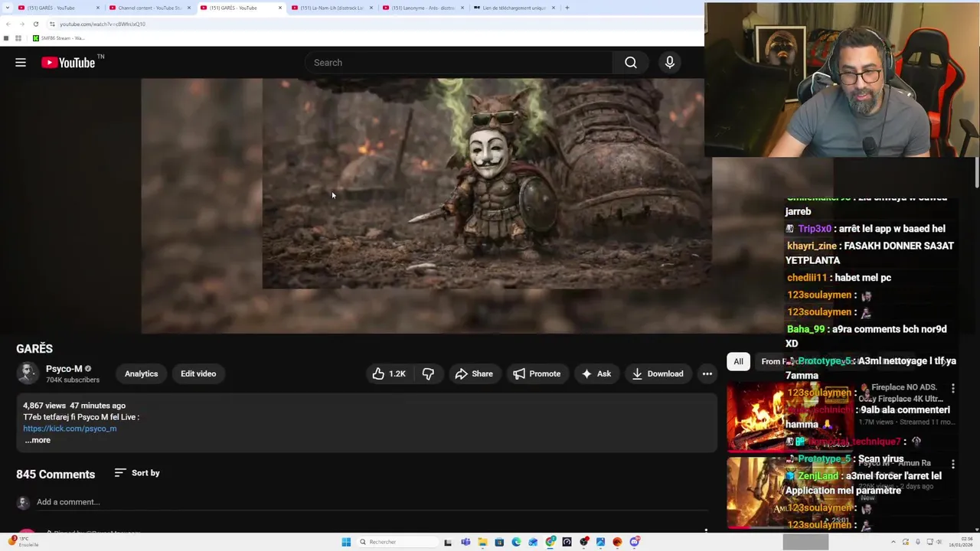Reload the page

[x=35, y=24]
